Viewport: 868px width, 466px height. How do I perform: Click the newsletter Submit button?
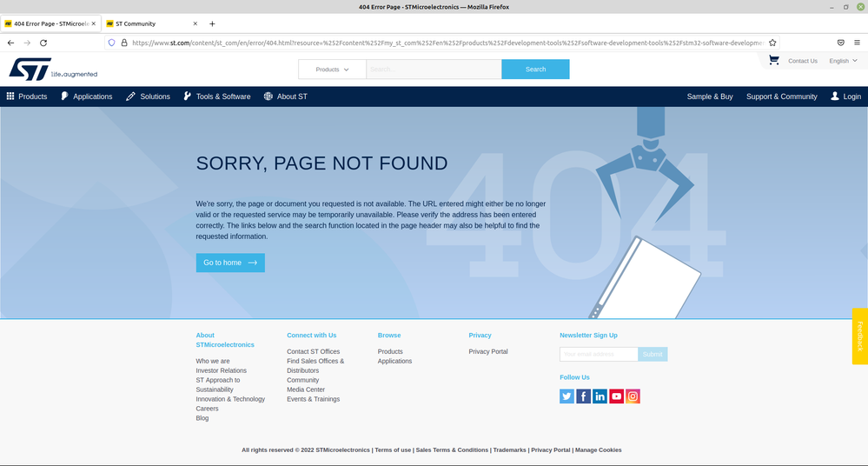653,354
